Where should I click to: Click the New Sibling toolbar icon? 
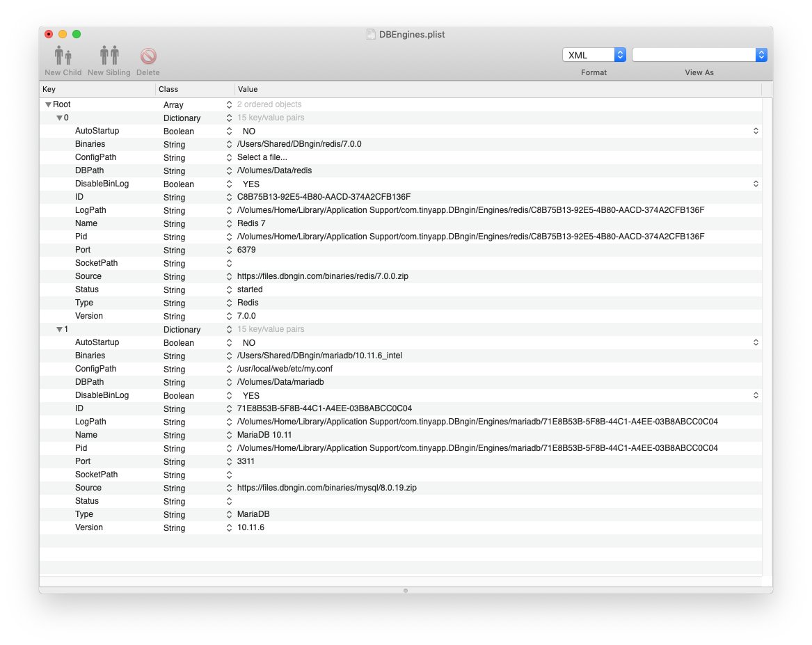pyautogui.click(x=109, y=56)
